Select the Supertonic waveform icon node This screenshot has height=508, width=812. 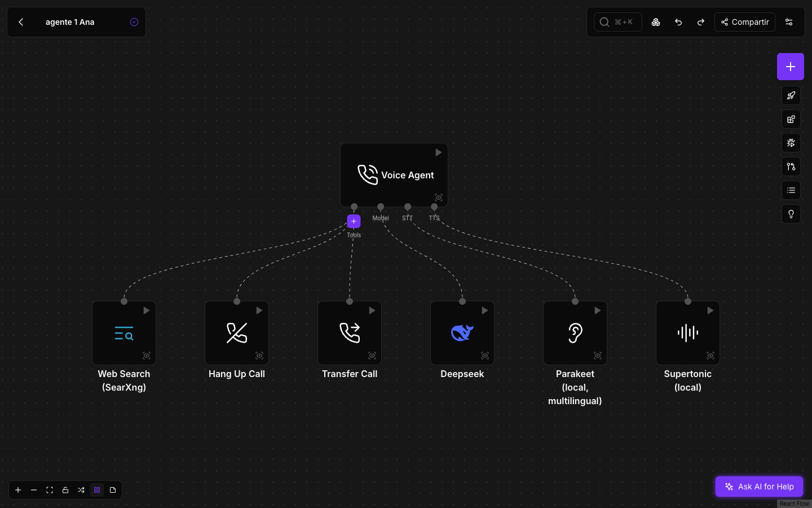[x=688, y=333]
